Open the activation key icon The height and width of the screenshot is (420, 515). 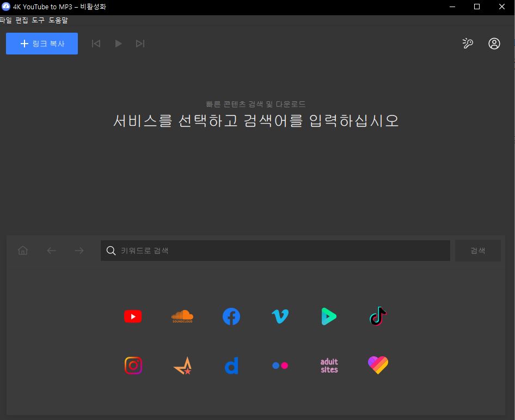[468, 44]
